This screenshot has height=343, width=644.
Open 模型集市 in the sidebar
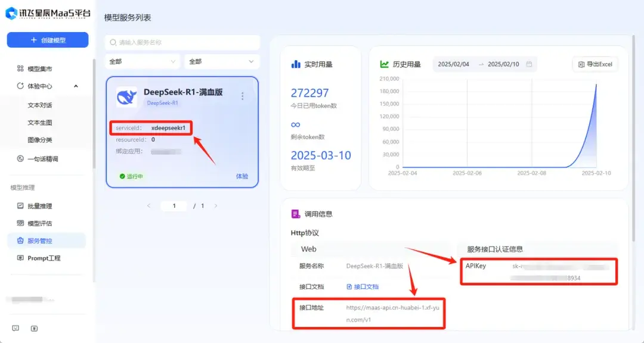[x=40, y=69]
